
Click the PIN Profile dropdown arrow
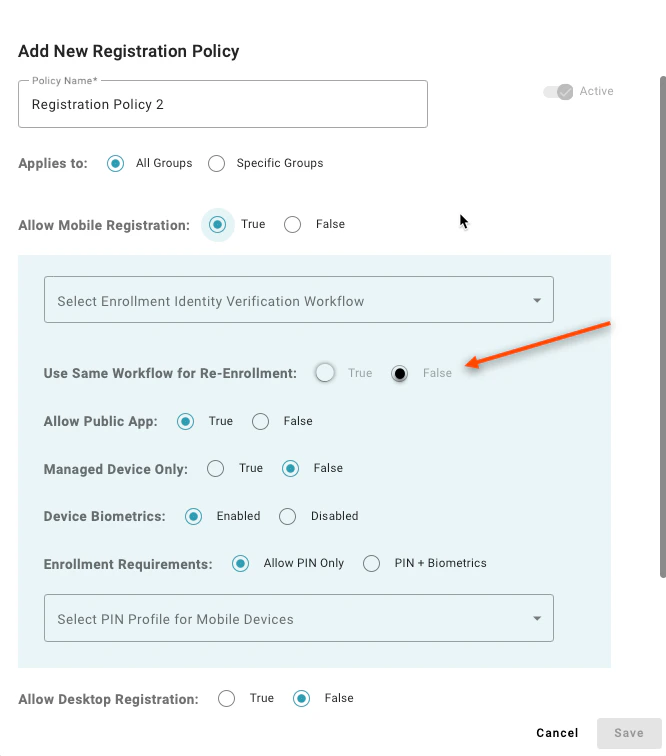point(537,619)
